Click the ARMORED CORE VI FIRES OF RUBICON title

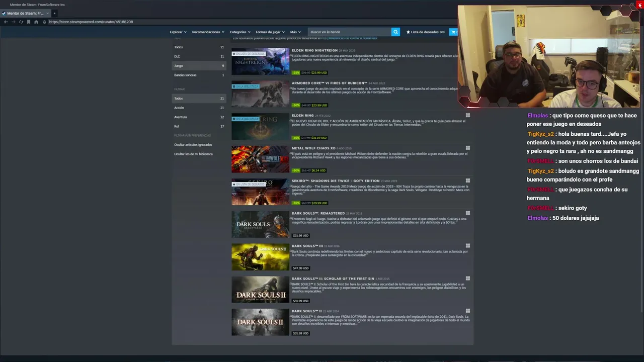point(329,83)
